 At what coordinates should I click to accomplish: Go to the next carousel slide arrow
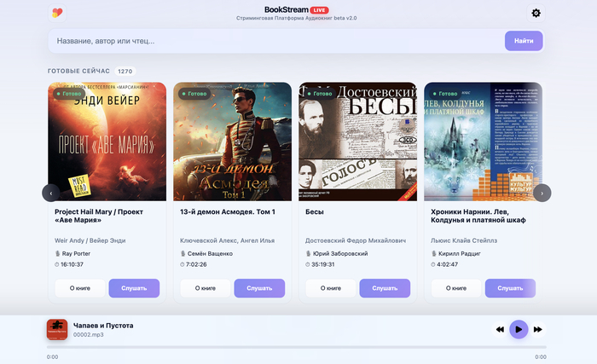tap(542, 193)
